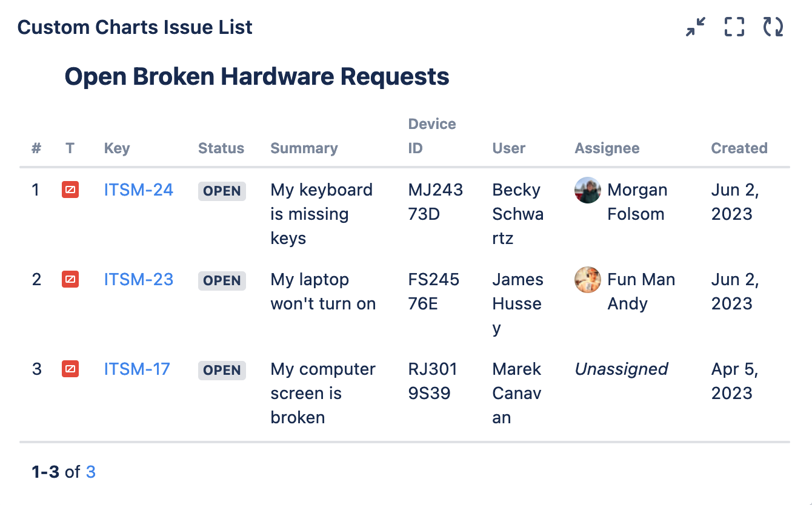812x505 pixels.
Task: Click the issue type icon beside ITSM-23
Action: [70, 279]
